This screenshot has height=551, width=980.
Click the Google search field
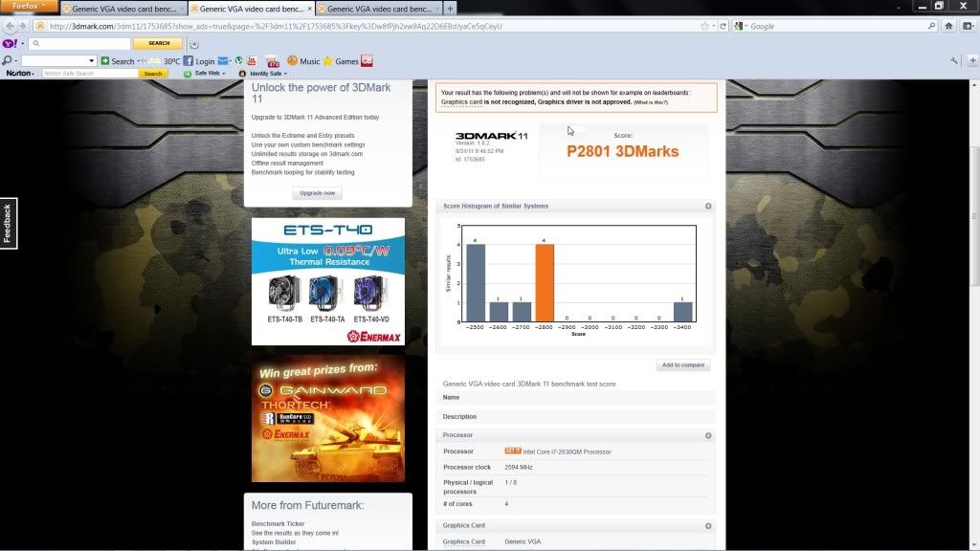837,26
